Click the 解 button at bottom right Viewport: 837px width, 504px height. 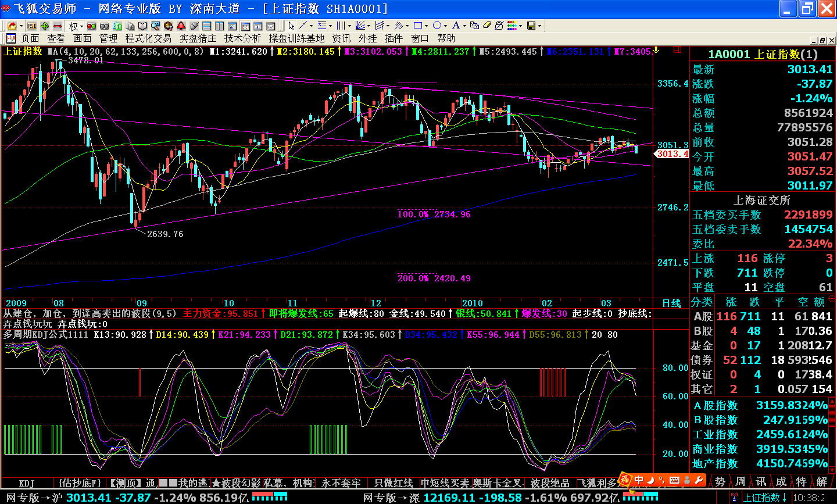[821, 481]
